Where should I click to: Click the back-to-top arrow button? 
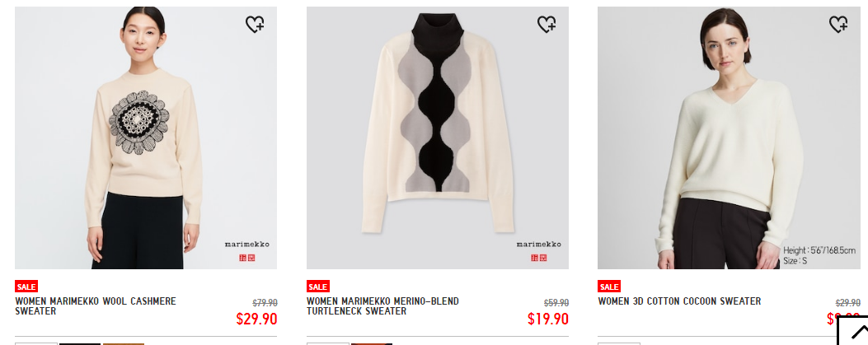pos(856,332)
